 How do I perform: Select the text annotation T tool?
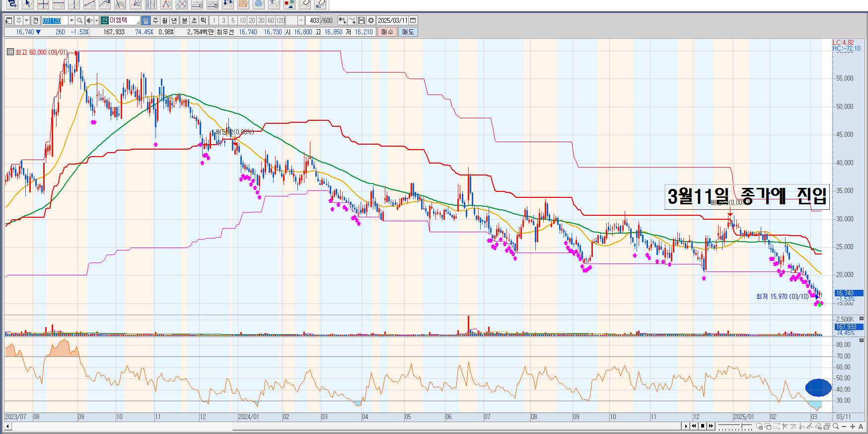(274, 4)
